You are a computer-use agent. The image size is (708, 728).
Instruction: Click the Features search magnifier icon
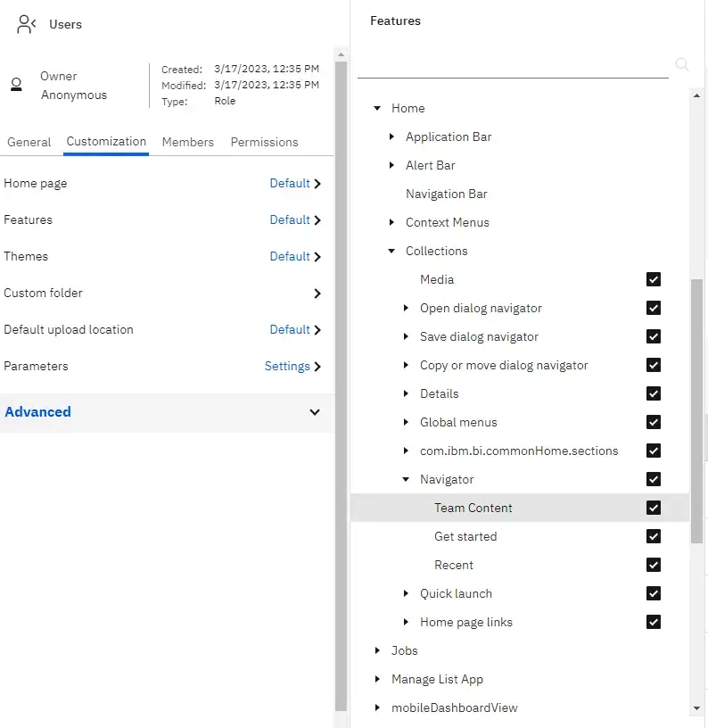click(x=682, y=64)
